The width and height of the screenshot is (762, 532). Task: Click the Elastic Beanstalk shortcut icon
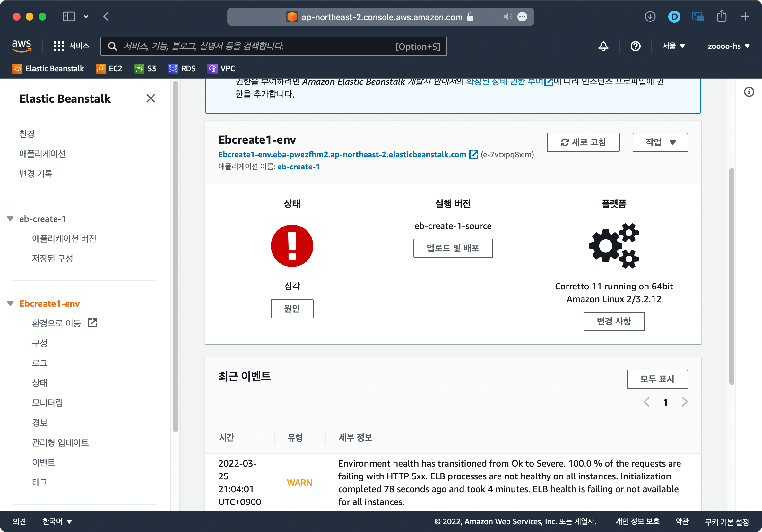(x=17, y=68)
